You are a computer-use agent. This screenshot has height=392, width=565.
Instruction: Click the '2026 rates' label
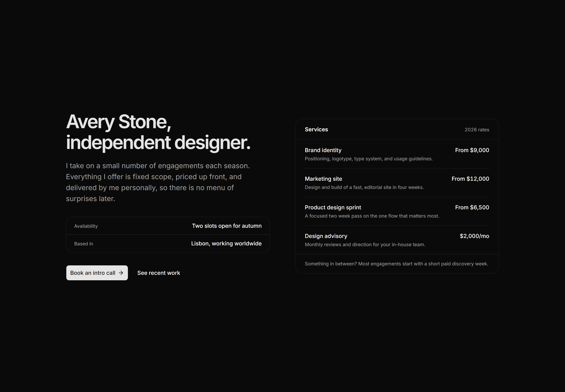pos(477,130)
